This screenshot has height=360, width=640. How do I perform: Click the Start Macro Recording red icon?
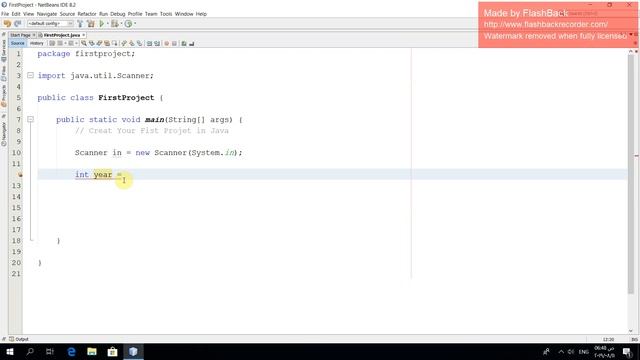(167, 43)
